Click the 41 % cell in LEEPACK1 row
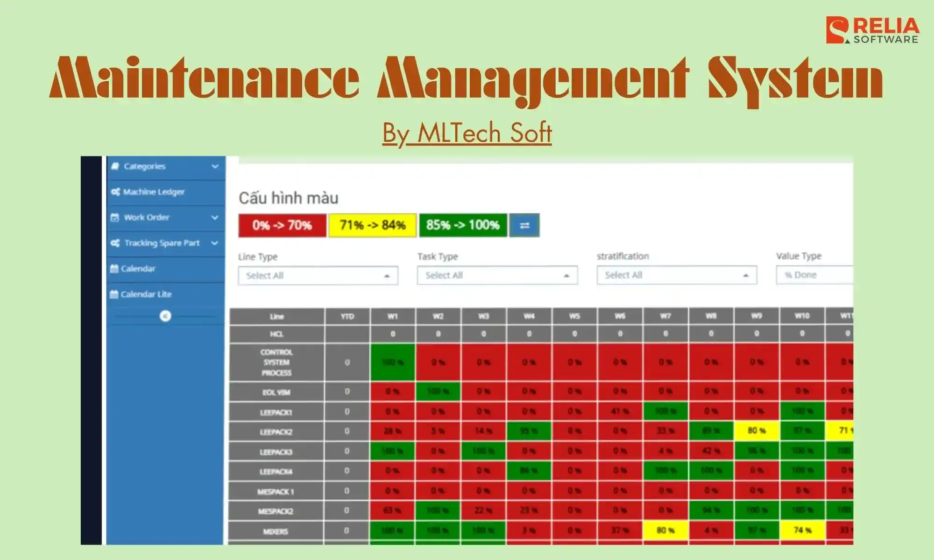934x560 pixels. pyautogui.click(x=620, y=411)
